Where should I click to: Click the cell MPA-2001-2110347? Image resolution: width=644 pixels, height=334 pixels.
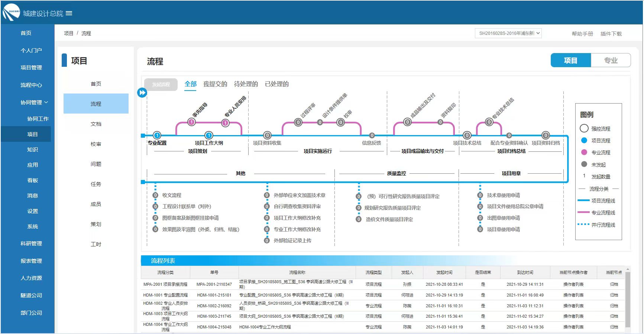coord(214,284)
